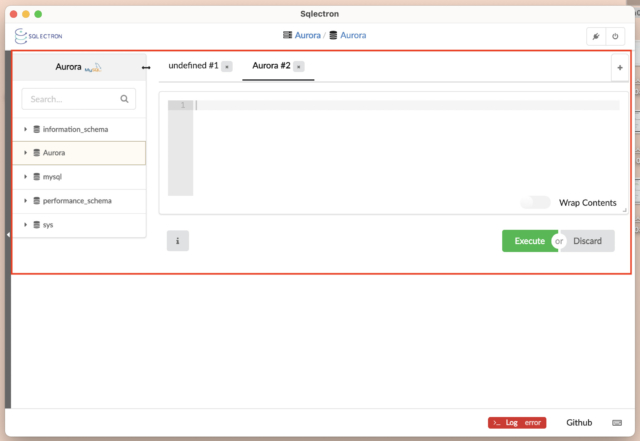This screenshot has height=441, width=640.
Task: Expand the Aurora database node
Action: pyautogui.click(x=25, y=153)
